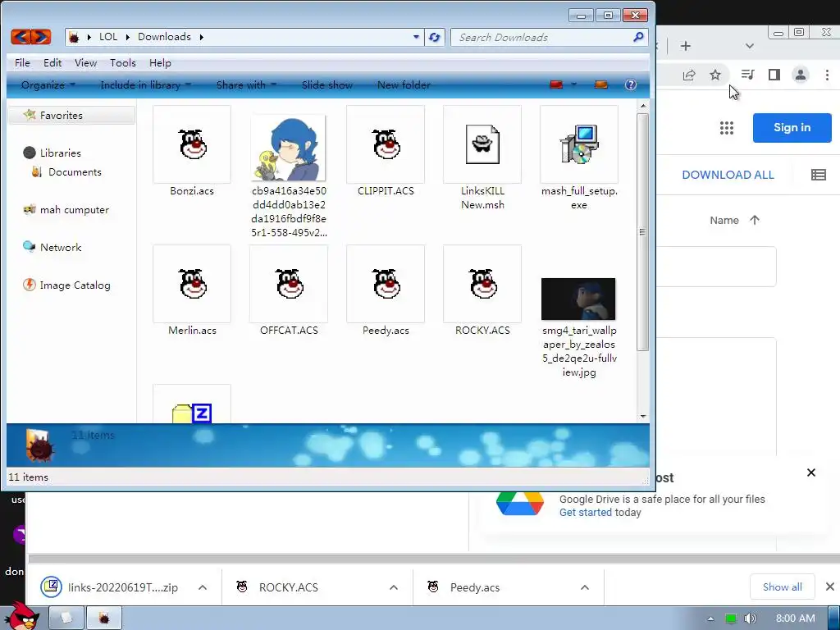Viewport: 840px width, 630px height.
Task: Select the smg4_tari_wallpaper jpg thumbnail
Action: click(578, 299)
